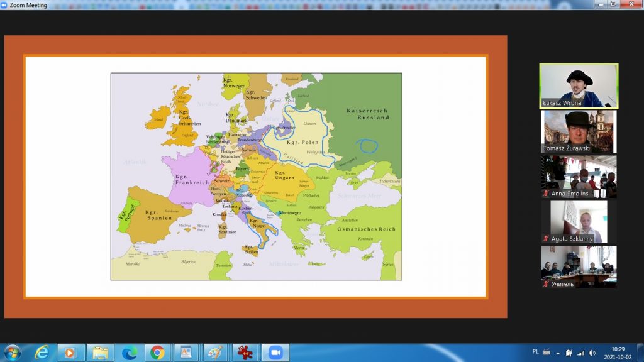Image resolution: width=644 pixels, height=362 pixels.
Task: Select the Учитель participant video tile
Action: 579,266
